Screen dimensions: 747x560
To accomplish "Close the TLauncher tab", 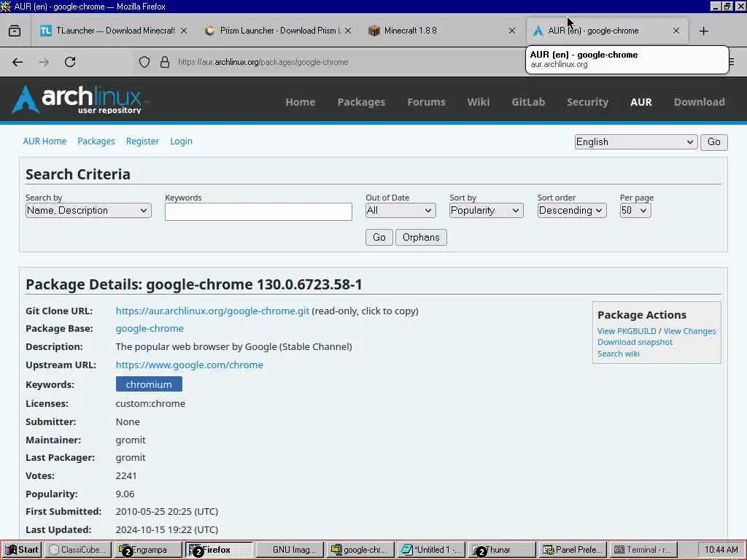I will [183, 31].
